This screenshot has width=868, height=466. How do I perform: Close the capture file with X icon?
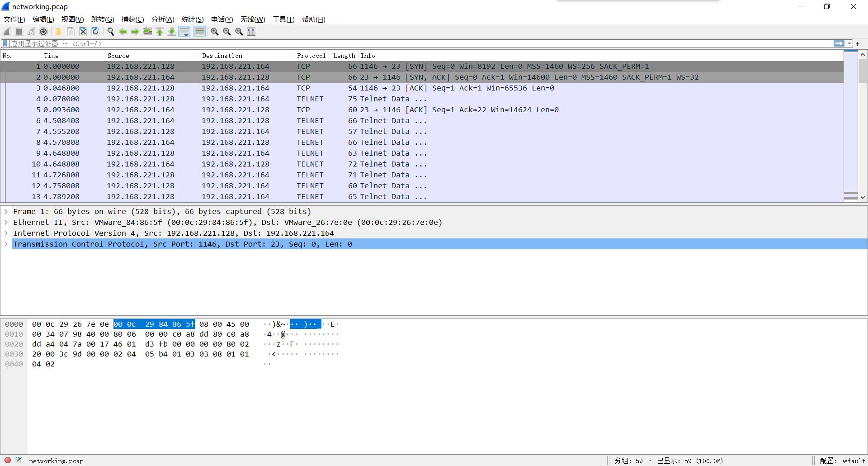coord(83,32)
